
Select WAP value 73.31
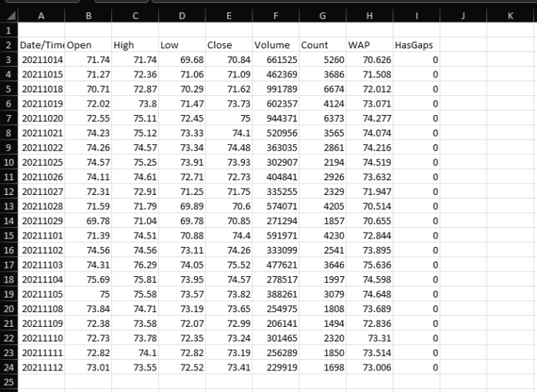(x=370, y=338)
